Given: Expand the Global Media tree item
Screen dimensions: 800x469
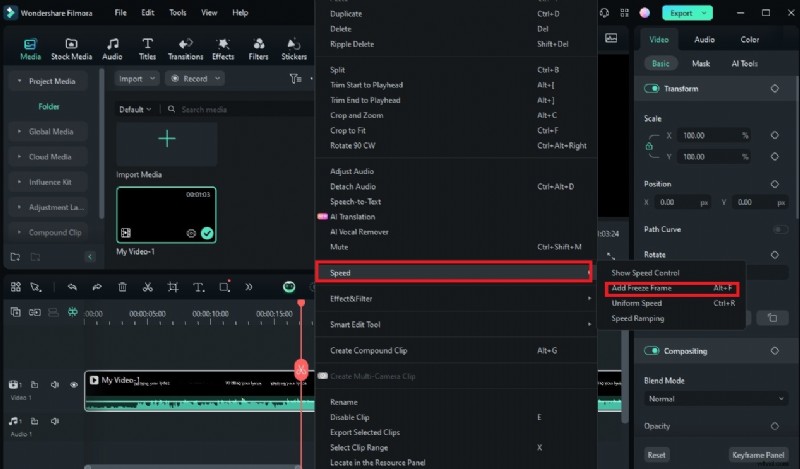Looking at the screenshot, I should pos(20,131).
